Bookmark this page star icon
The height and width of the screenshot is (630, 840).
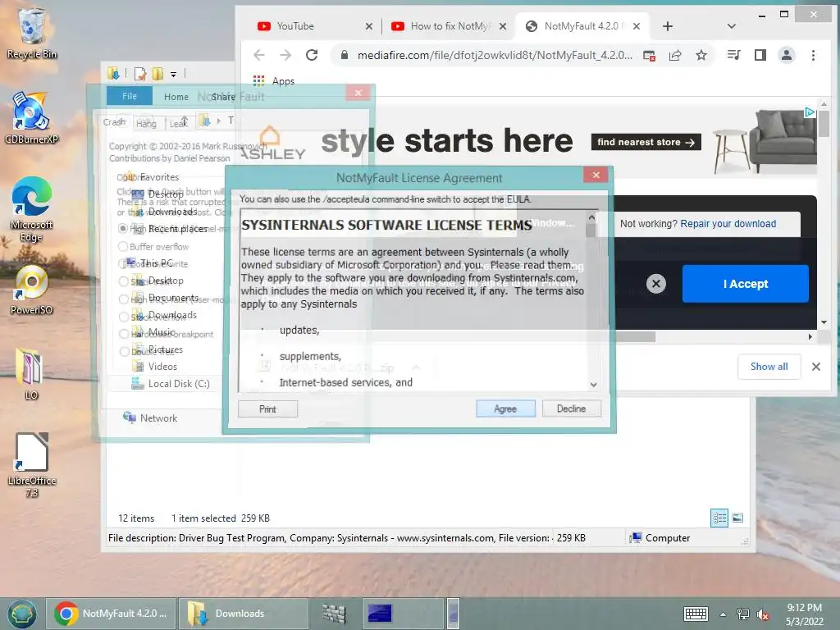click(x=701, y=55)
